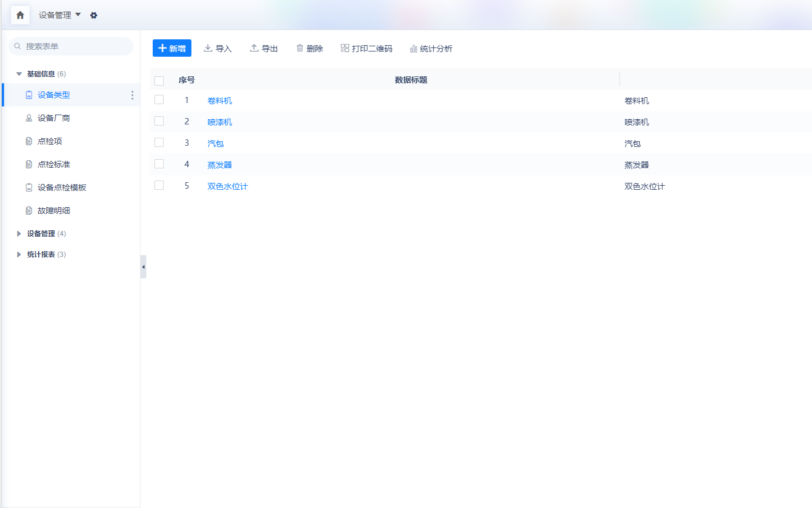Click the magnifier icon in search box
This screenshot has height=508, width=812.
[x=17, y=46]
